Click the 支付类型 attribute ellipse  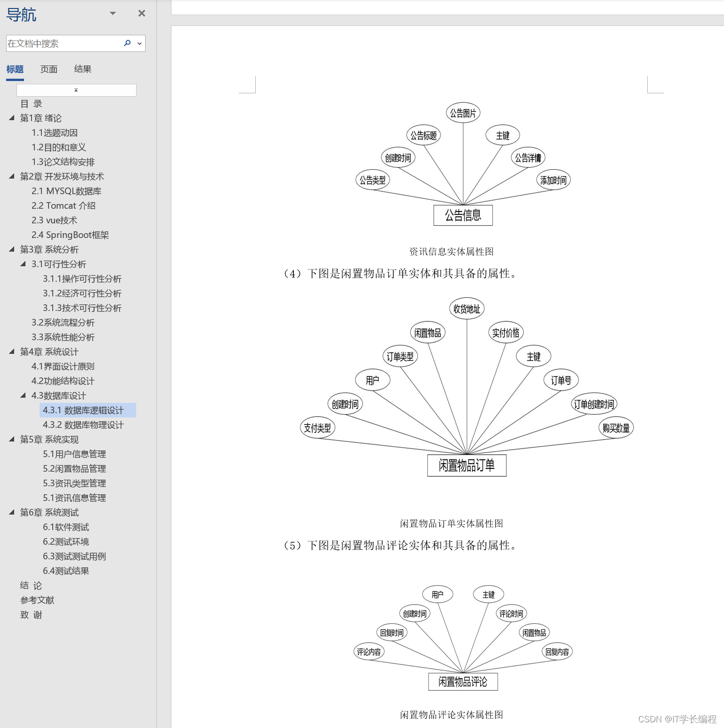tap(317, 428)
